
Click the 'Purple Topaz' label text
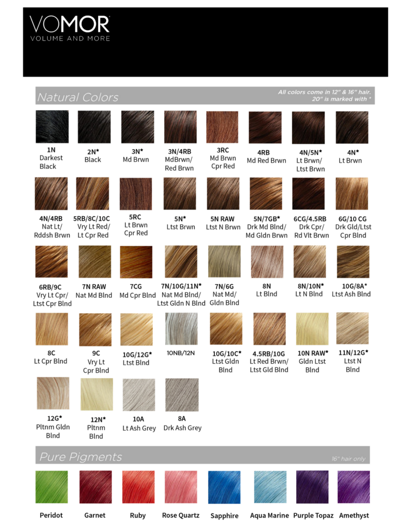click(313, 516)
